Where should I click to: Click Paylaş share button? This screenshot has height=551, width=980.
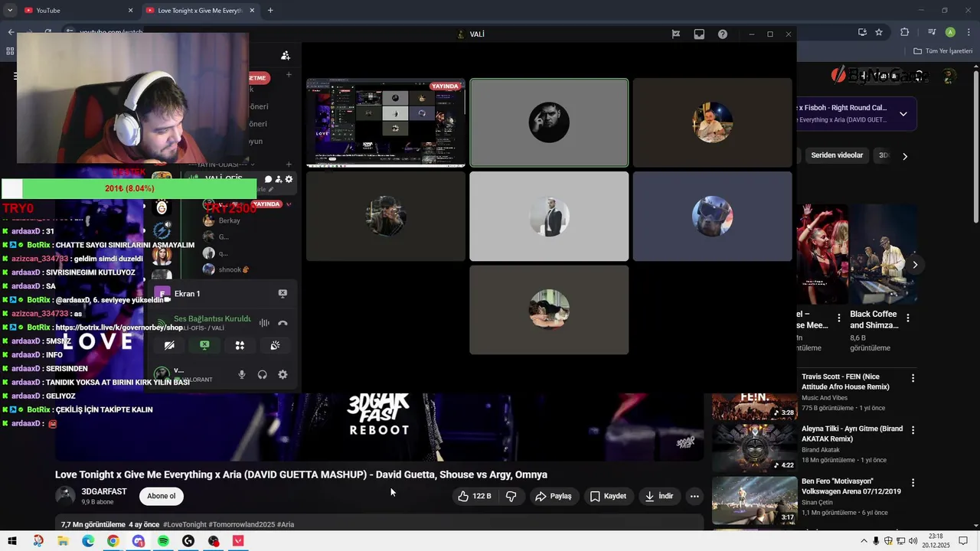click(554, 496)
